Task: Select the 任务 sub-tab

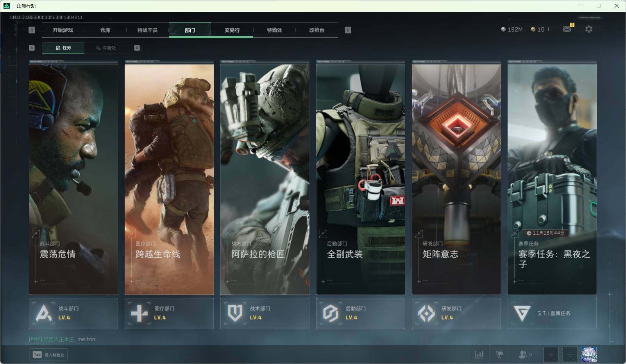Action: pyautogui.click(x=63, y=48)
